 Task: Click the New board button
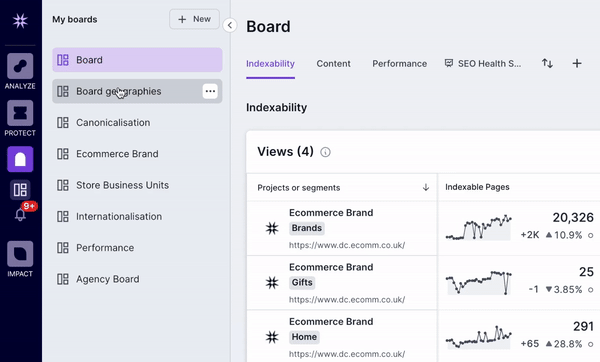coord(194,19)
